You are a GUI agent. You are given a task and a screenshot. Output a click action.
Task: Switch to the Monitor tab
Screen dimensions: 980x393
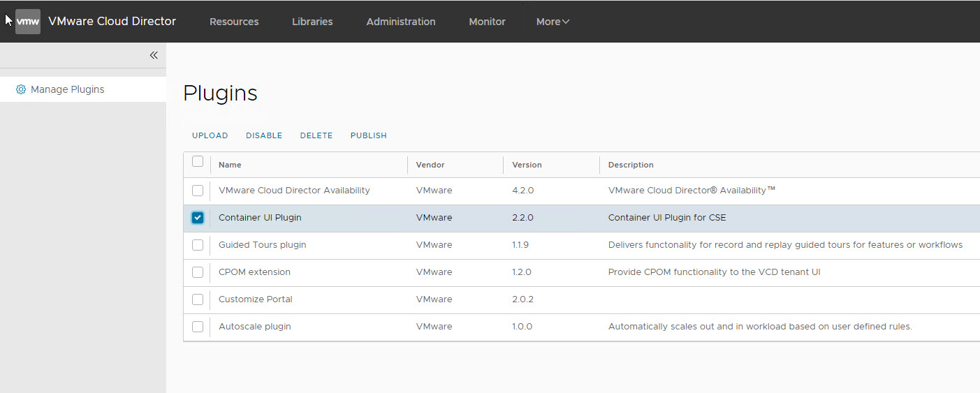click(487, 22)
